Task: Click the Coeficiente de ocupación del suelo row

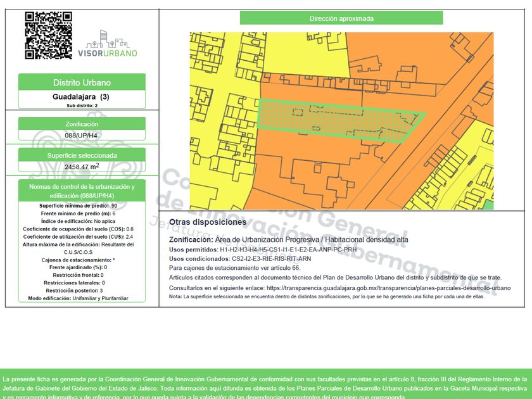Action: click(79, 229)
